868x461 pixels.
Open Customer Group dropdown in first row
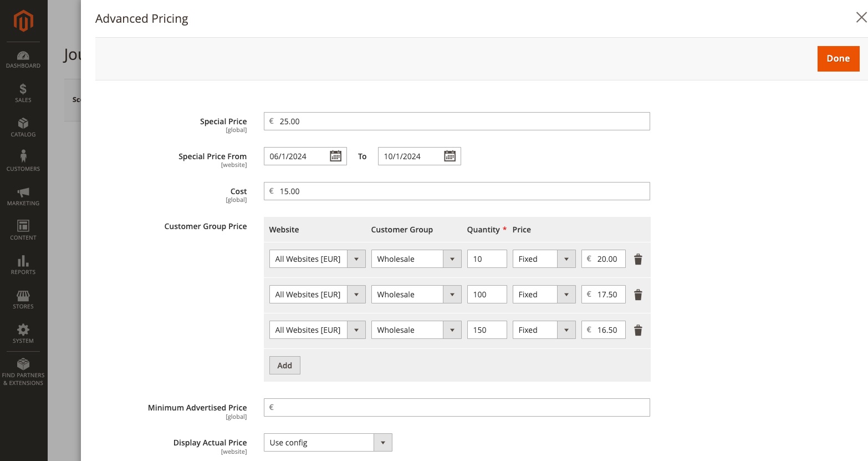(416, 259)
